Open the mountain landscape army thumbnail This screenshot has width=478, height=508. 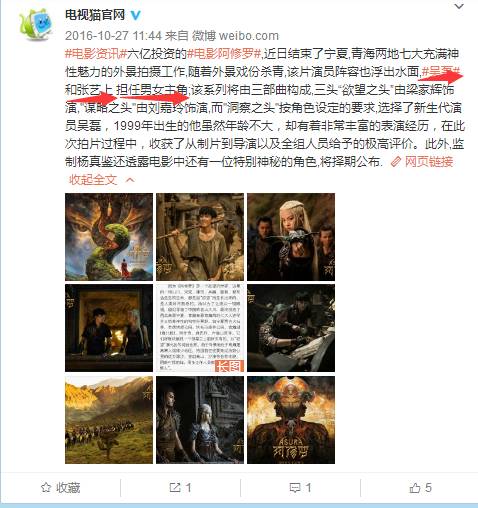(109, 420)
